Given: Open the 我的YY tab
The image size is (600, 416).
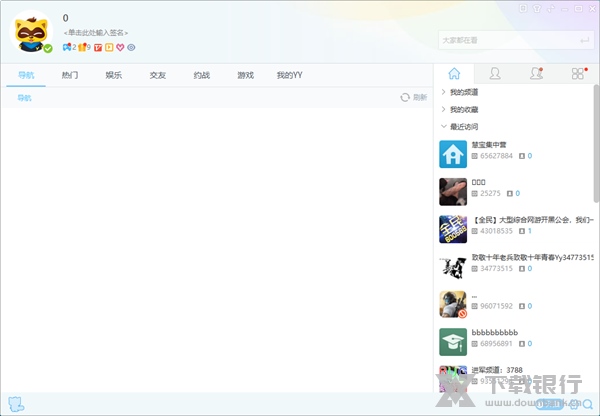Looking at the screenshot, I should pyautogui.click(x=290, y=75).
